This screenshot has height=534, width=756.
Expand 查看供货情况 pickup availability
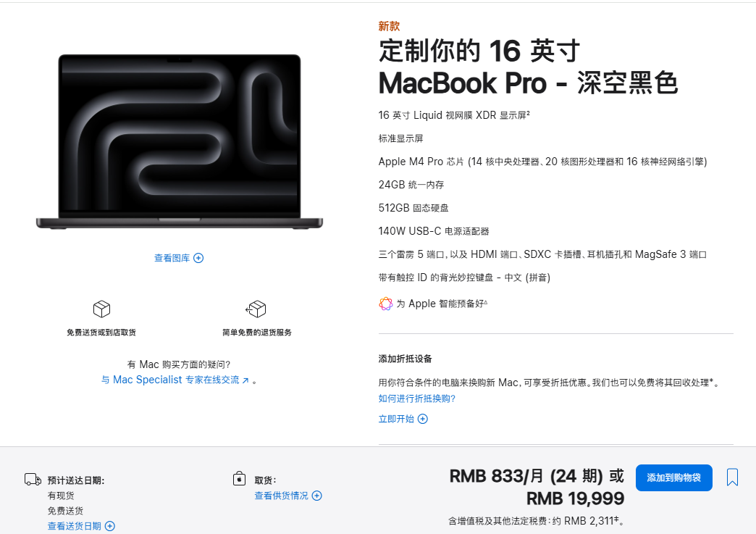(x=287, y=496)
